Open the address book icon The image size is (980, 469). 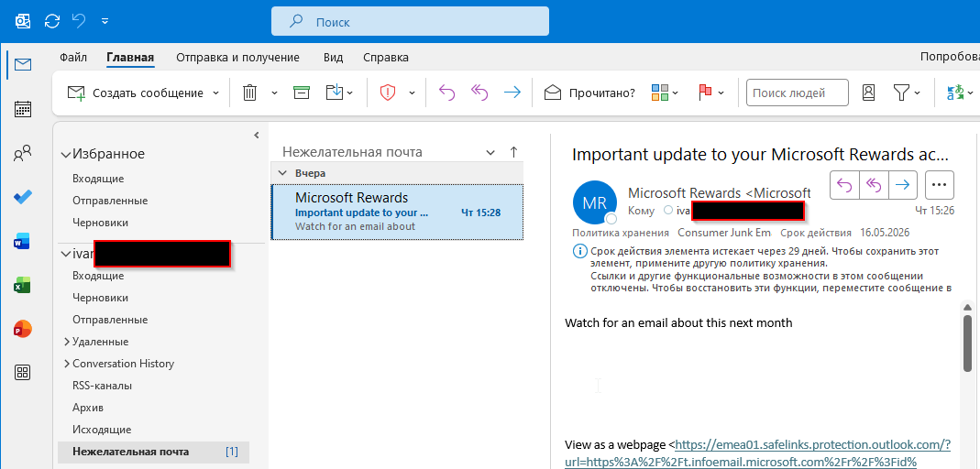coord(869,93)
